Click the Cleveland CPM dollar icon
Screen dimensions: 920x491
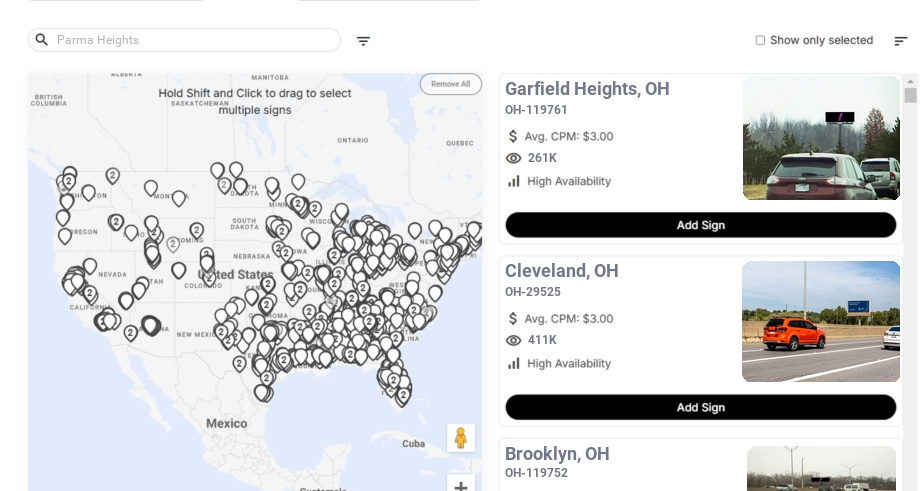coord(514,319)
